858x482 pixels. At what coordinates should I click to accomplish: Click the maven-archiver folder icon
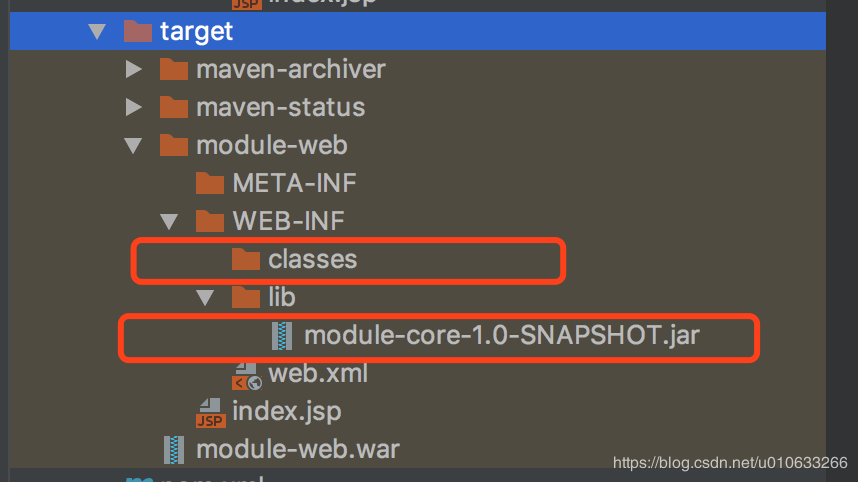(173, 69)
